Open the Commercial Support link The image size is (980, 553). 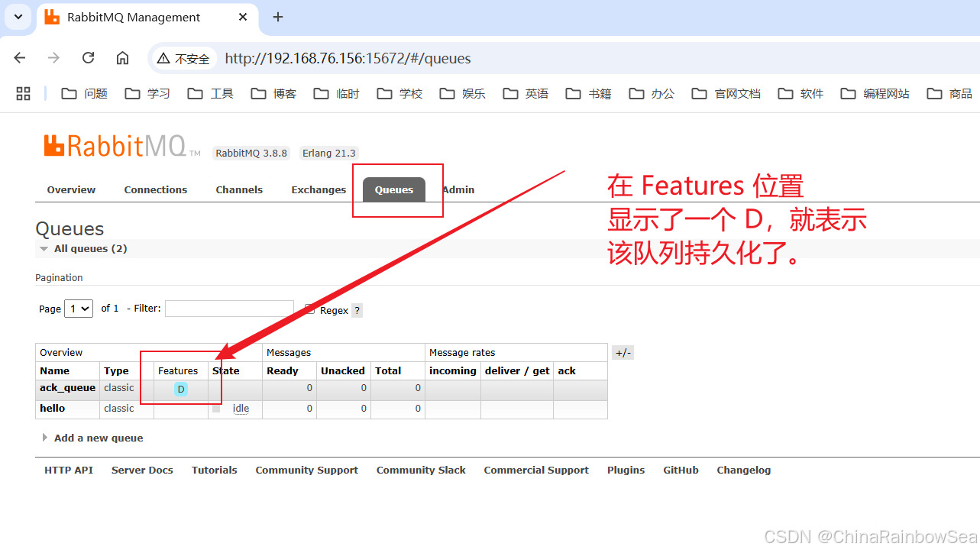(536, 470)
